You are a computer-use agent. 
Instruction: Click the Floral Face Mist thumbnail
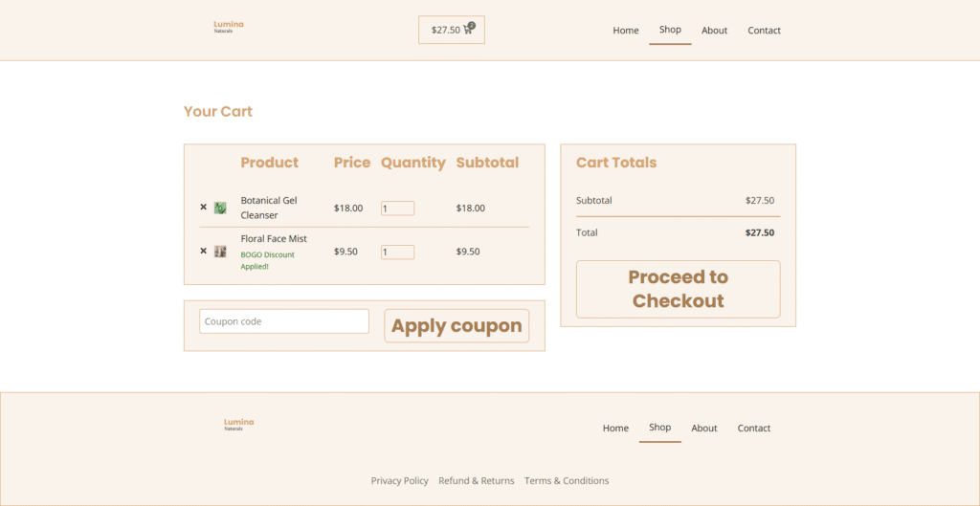click(x=220, y=252)
